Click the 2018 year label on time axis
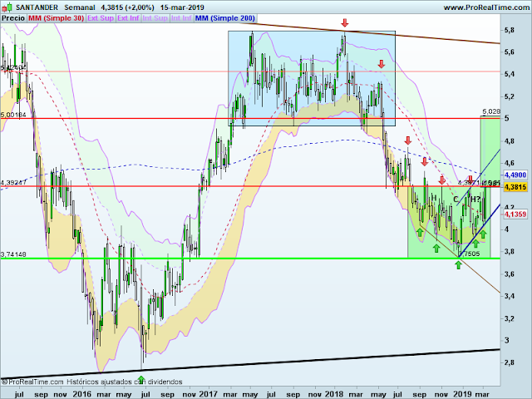 tap(334, 394)
